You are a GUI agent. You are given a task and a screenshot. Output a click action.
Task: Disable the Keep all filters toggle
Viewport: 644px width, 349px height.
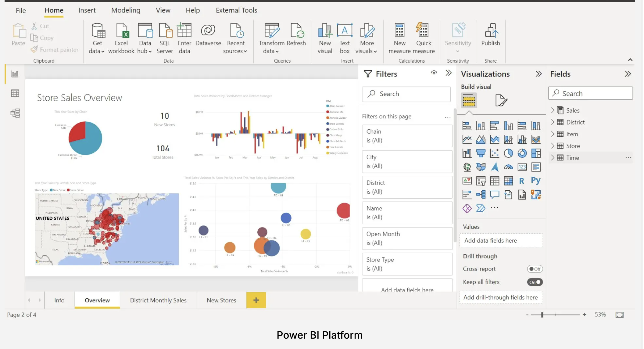point(535,282)
